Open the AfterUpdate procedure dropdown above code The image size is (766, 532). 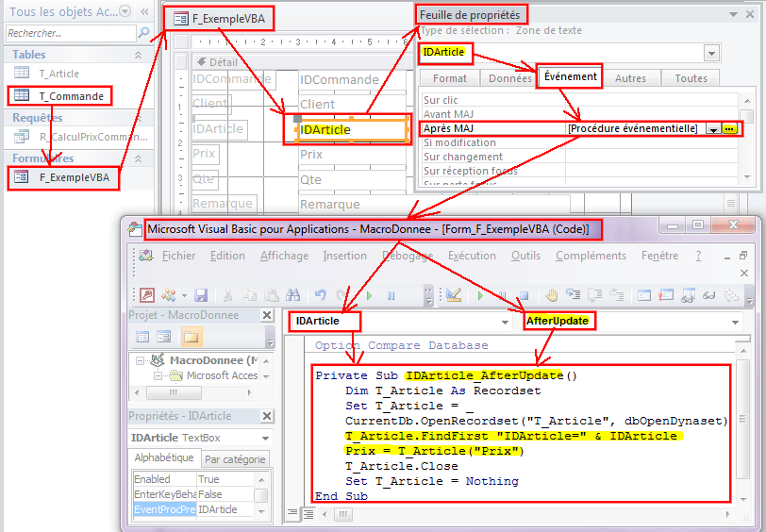pyautogui.click(x=735, y=322)
